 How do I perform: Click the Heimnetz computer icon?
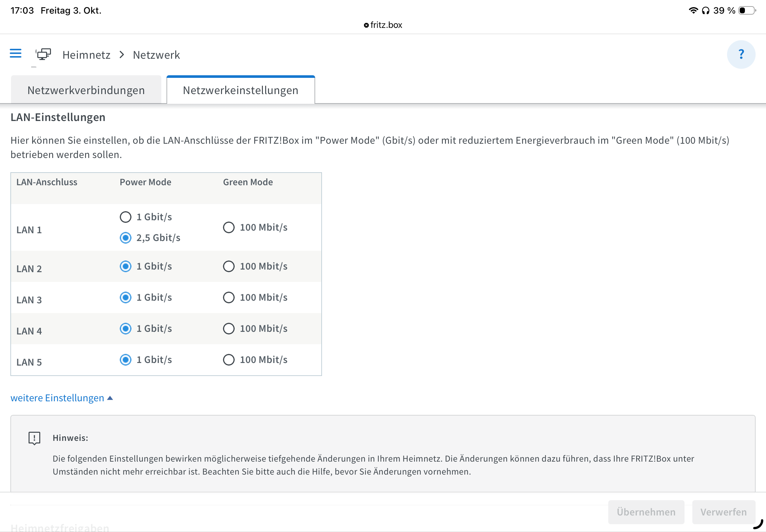[x=44, y=54]
